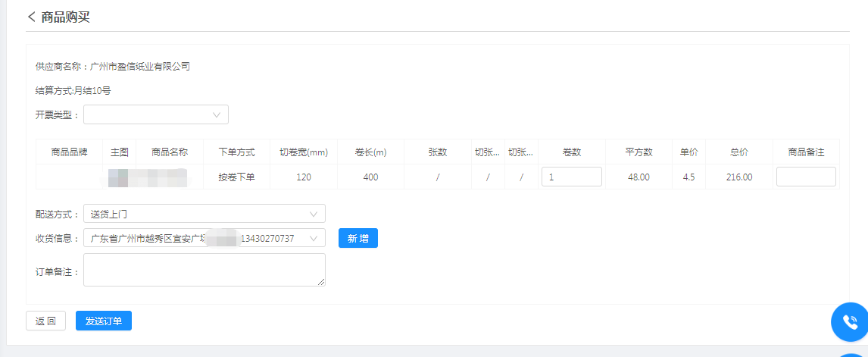Click the 商品备注 input in table row
This screenshot has height=357, width=868.
806,177
